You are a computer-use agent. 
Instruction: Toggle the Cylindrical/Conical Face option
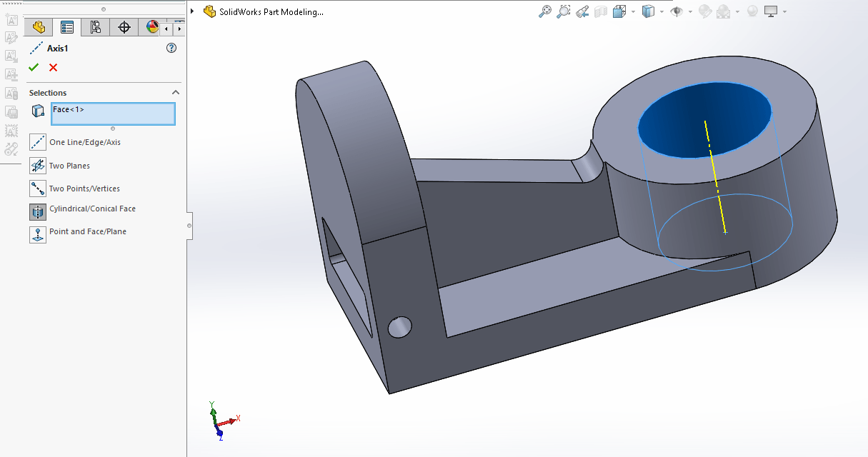[38, 211]
